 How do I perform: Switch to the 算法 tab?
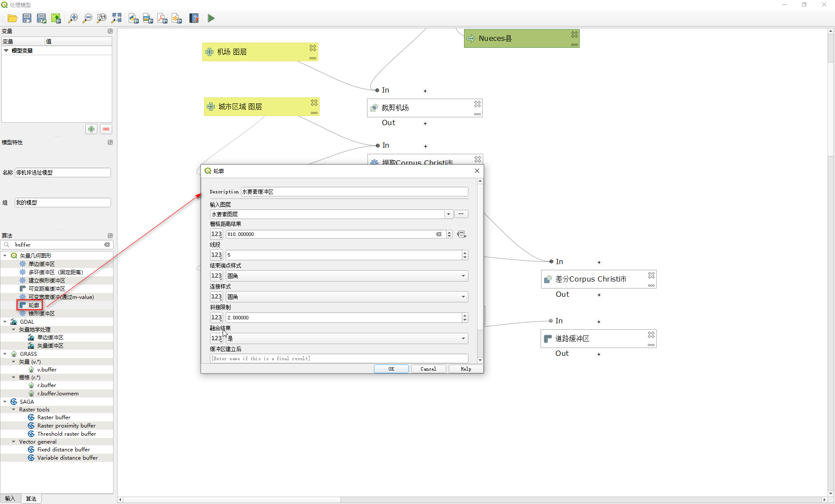click(31, 499)
